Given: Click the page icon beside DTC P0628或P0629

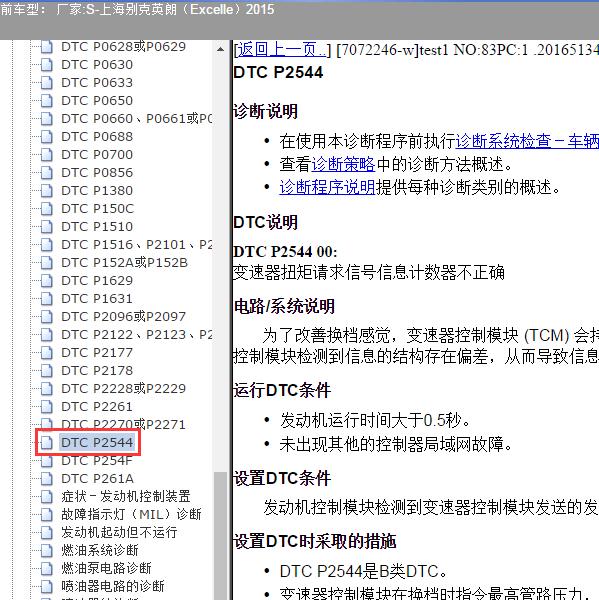Looking at the screenshot, I should (46, 47).
